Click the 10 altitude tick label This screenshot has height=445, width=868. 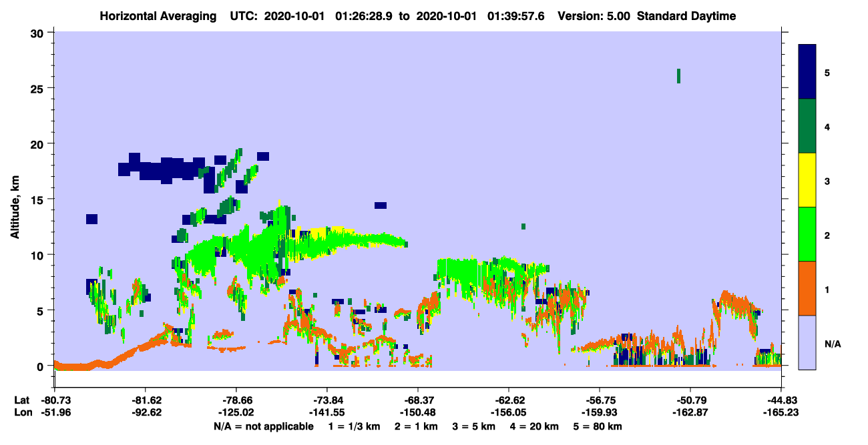tap(39, 255)
